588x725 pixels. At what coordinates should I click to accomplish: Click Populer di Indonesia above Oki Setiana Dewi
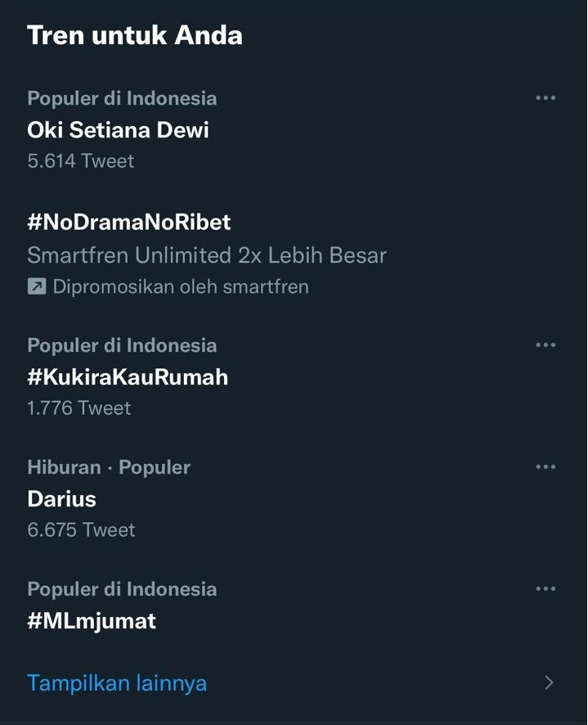click(122, 98)
